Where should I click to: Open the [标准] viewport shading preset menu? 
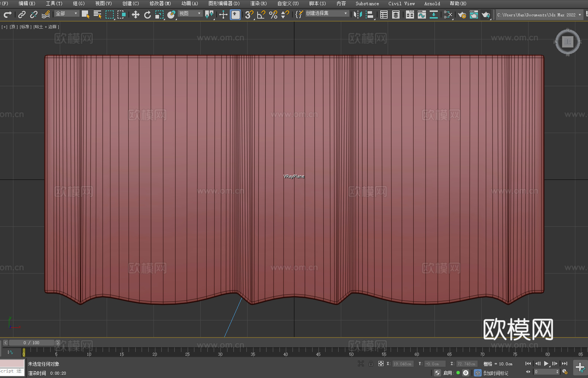tap(25, 27)
